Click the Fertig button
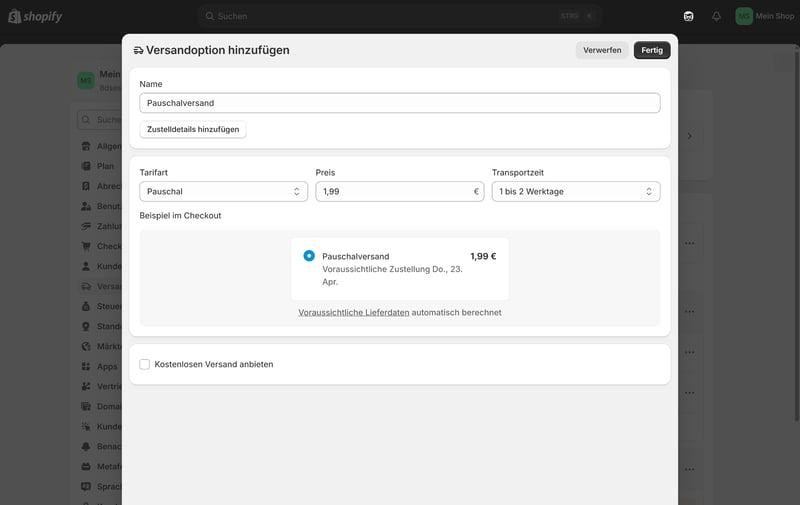Screen dimensions: 800x505 pos(652,50)
